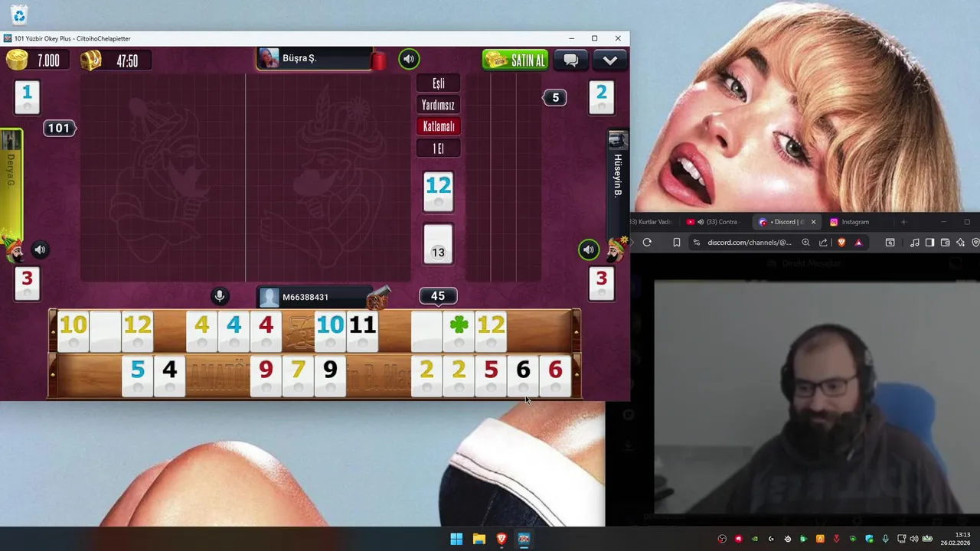Viewport: 980px width, 551px height.
Task: Open the Leo AI sparkle icon
Action: coord(960,243)
